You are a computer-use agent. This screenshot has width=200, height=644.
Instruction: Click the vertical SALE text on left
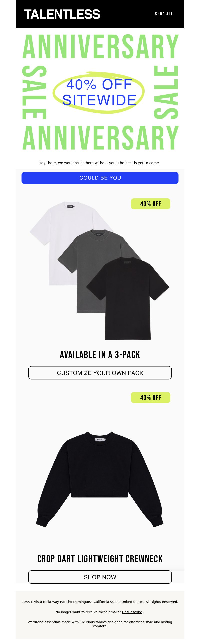tap(34, 92)
